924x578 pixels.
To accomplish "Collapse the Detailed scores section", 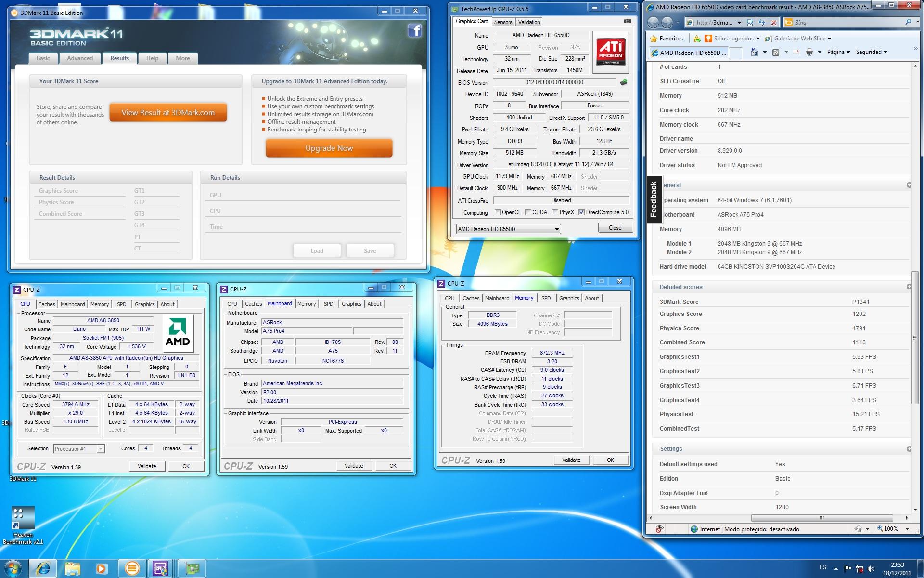I will coord(909,287).
